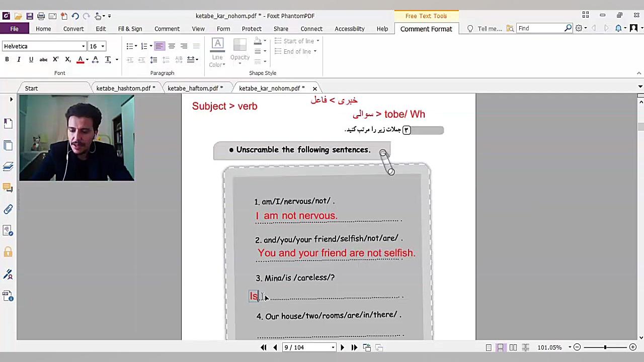The width and height of the screenshot is (644, 362).
Task: Open the Comment Format ribbon tab
Action: click(426, 29)
